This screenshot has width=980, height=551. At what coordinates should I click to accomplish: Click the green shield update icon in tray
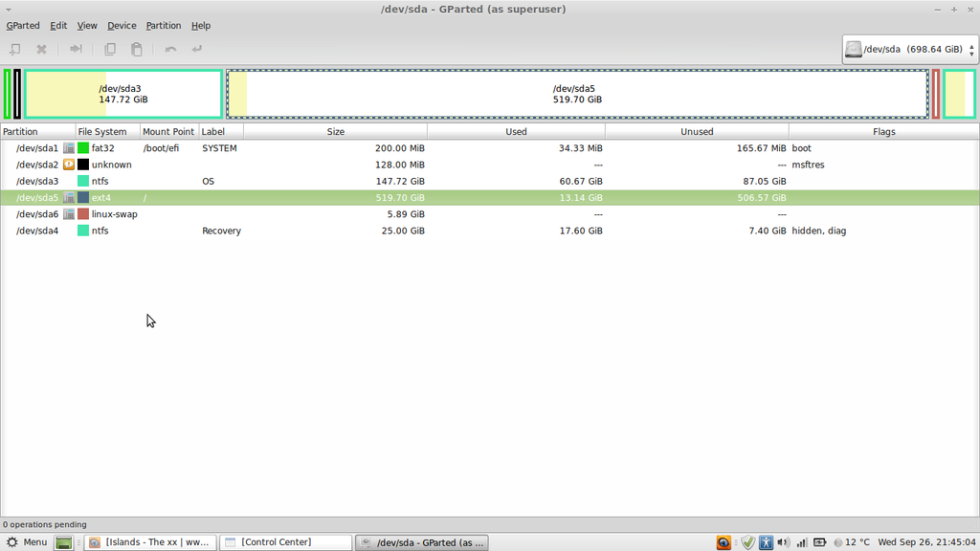tap(748, 542)
